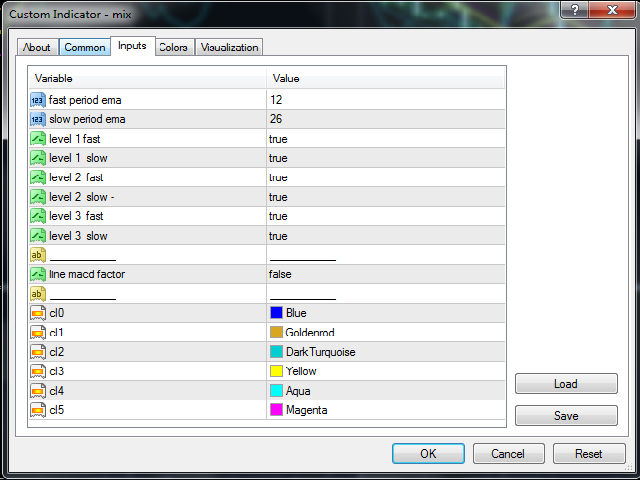Click the color type icon beside cl3
Viewport: 640px width, 480px height.
click(38, 371)
